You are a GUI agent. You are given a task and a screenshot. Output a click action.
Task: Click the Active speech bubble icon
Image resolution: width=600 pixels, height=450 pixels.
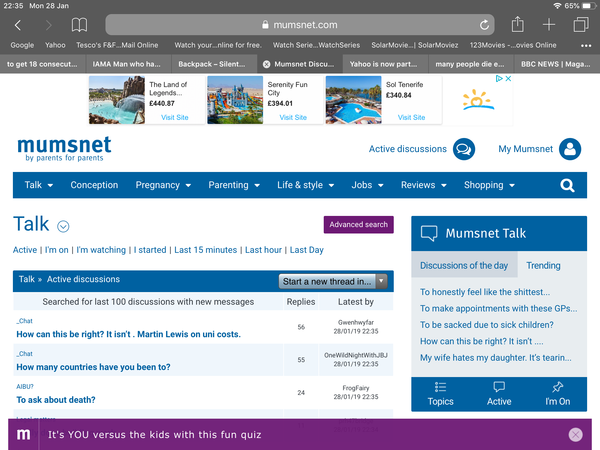pyautogui.click(x=499, y=387)
